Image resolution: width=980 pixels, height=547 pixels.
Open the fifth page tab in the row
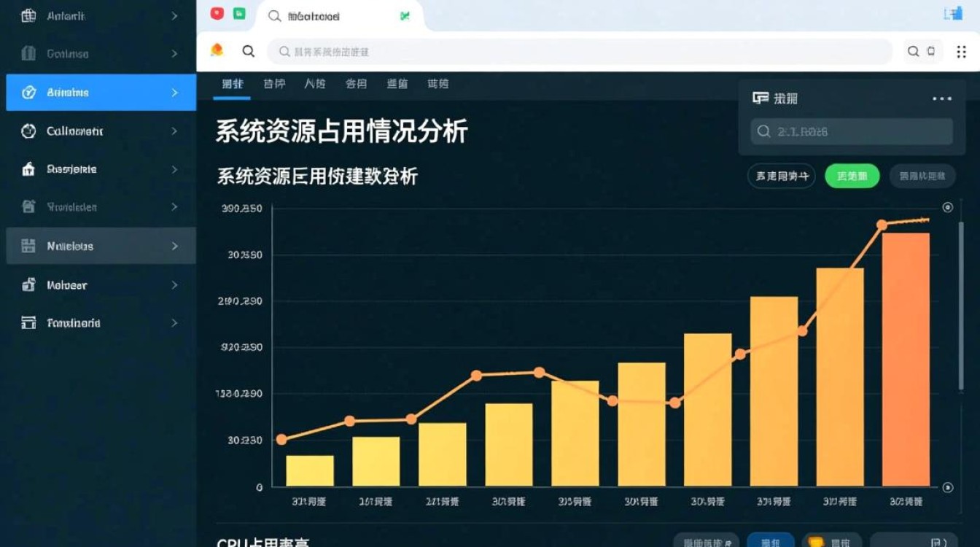click(397, 84)
